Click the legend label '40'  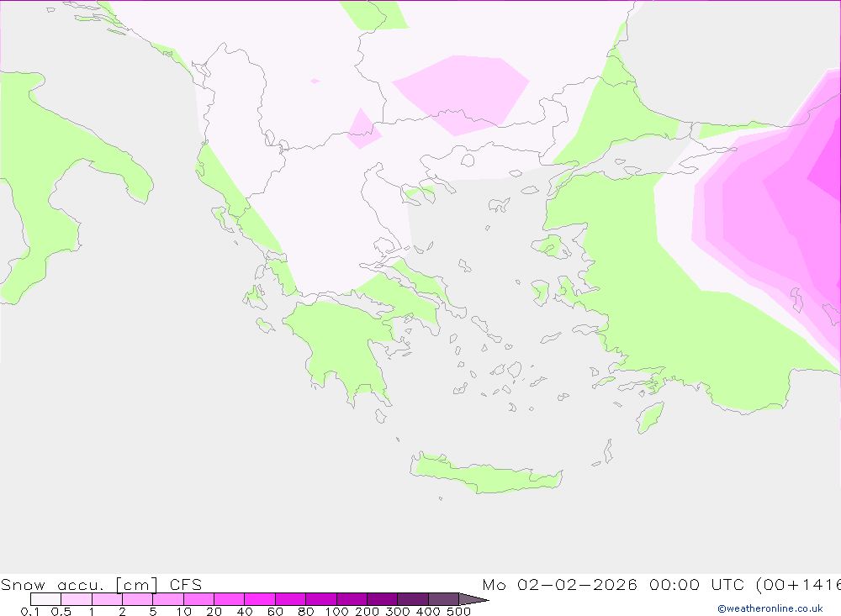pyautogui.click(x=245, y=611)
